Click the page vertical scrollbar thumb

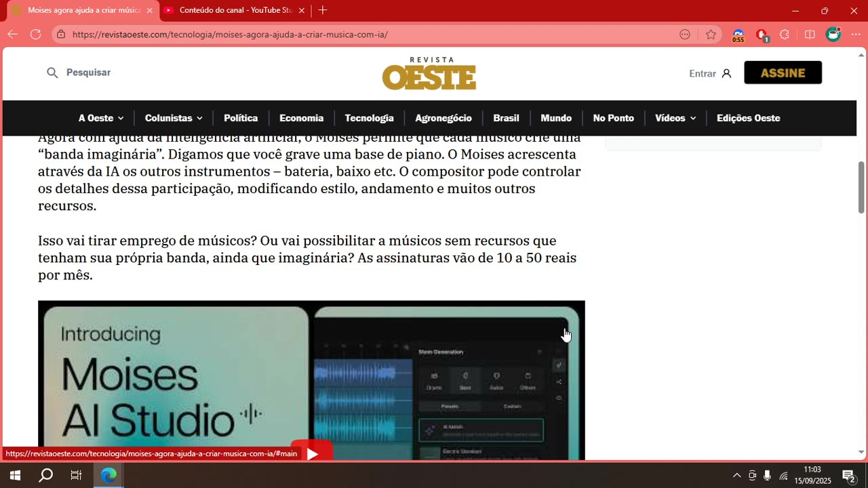861,188
